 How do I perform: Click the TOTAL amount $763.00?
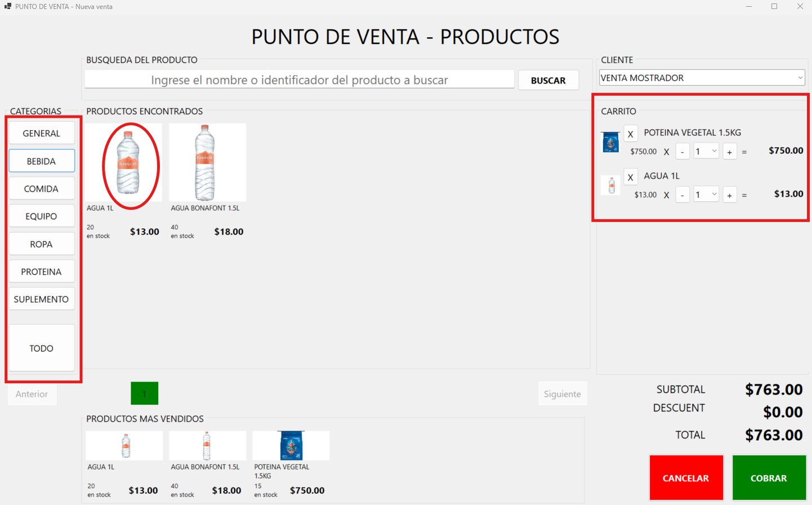click(x=774, y=435)
